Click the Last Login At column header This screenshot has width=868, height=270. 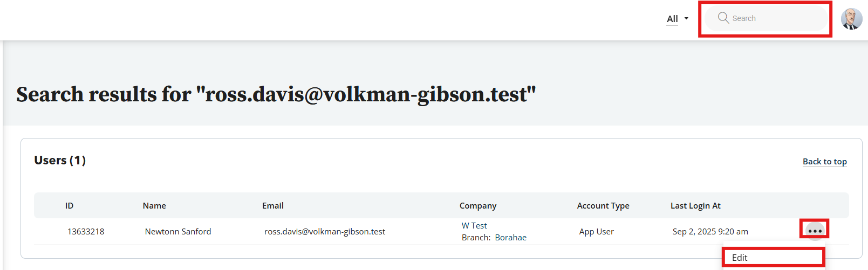695,205
